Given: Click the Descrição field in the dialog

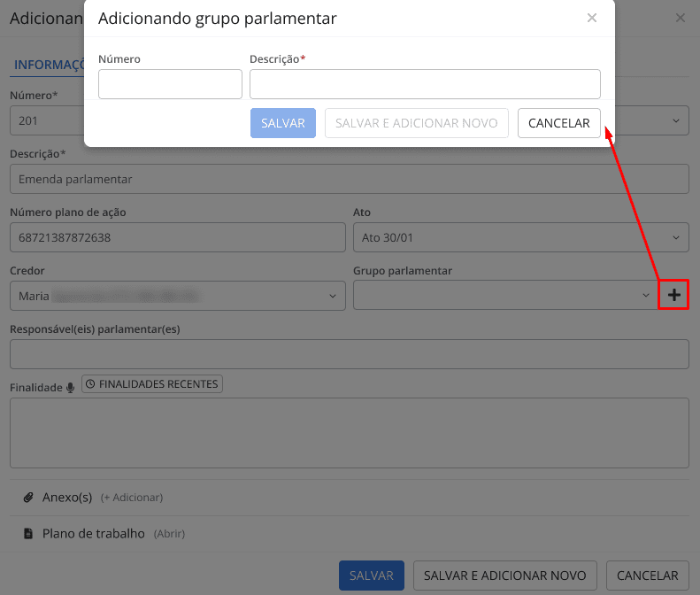Looking at the screenshot, I should (x=425, y=85).
